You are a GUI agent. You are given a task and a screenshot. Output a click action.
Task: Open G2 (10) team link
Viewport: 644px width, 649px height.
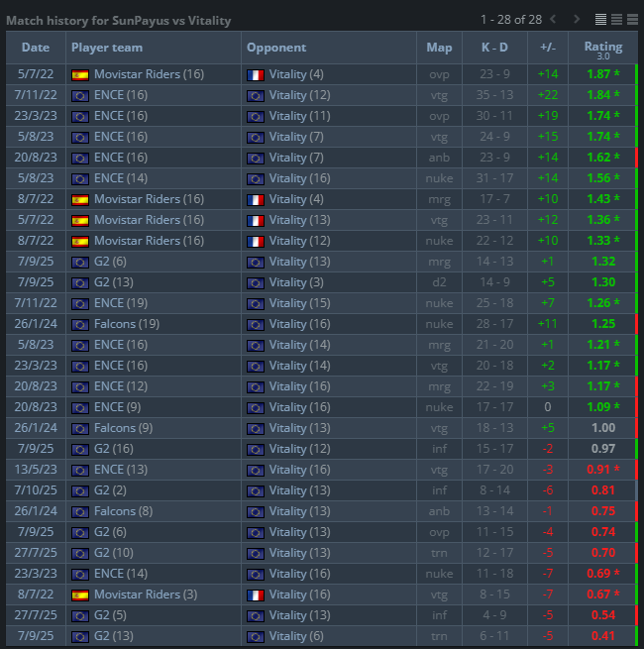click(x=114, y=553)
